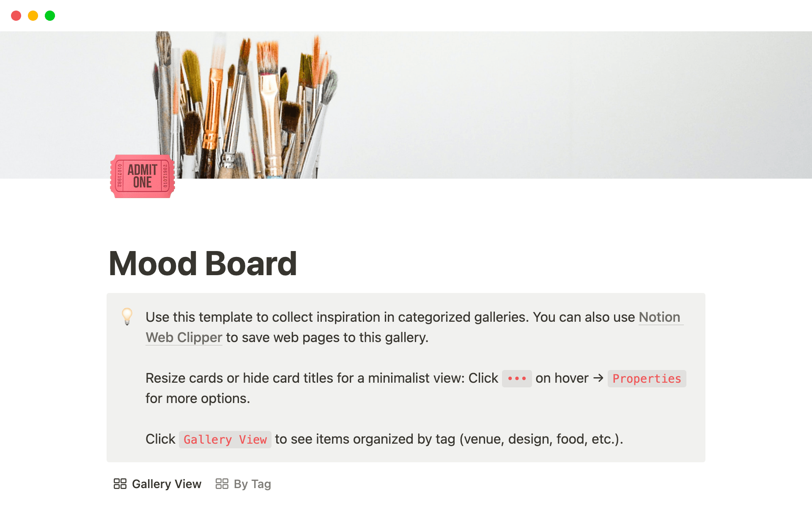Click the arrow symbol before Properties
The image size is (812, 508).
point(598,378)
